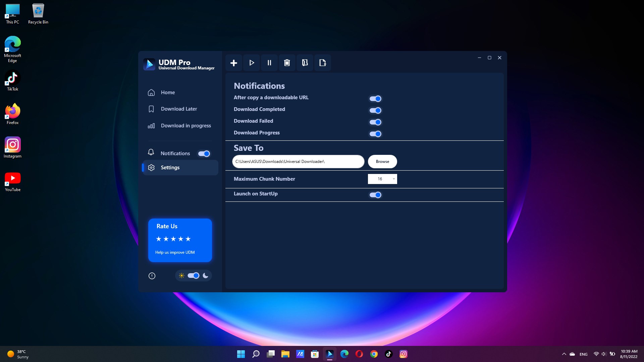Open weather widget showing 38°C Sunny
The width and height of the screenshot is (644, 362).
pos(18,354)
